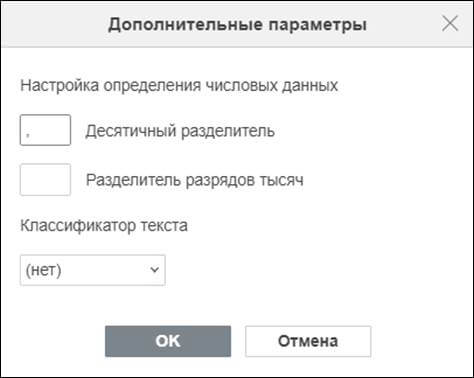474x378 pixels.
Task: Open the (нет) text qualifier combo box
Action: tap(93, 270)
